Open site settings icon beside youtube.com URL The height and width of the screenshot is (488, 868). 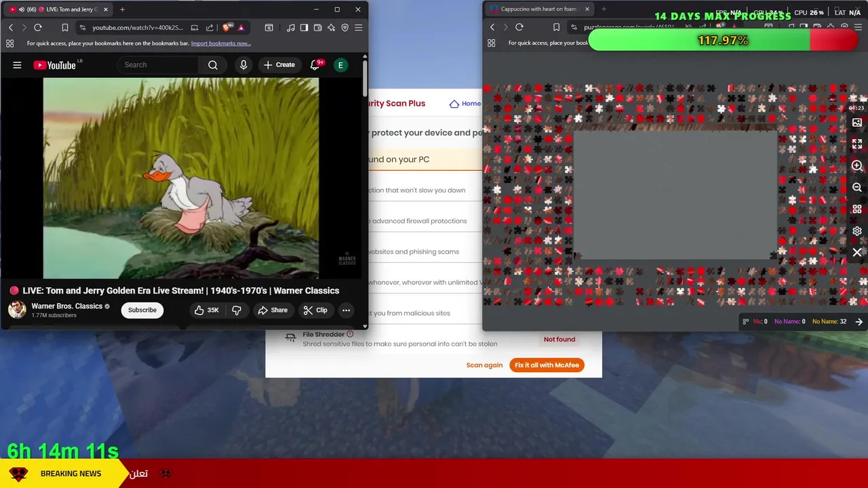point(82,28)
